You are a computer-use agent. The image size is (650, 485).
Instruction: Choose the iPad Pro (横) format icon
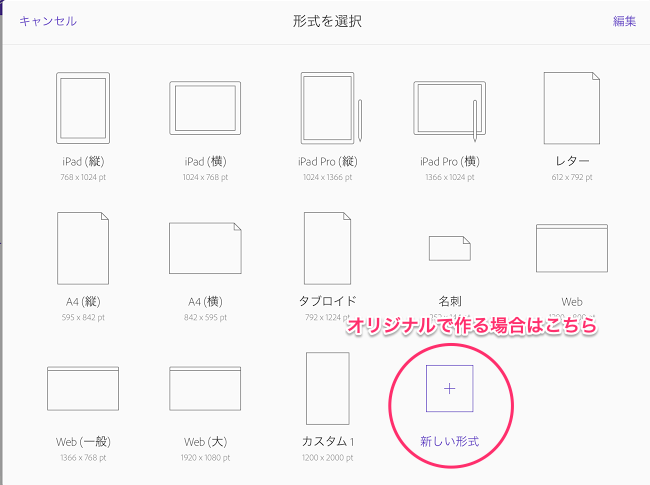450,110
